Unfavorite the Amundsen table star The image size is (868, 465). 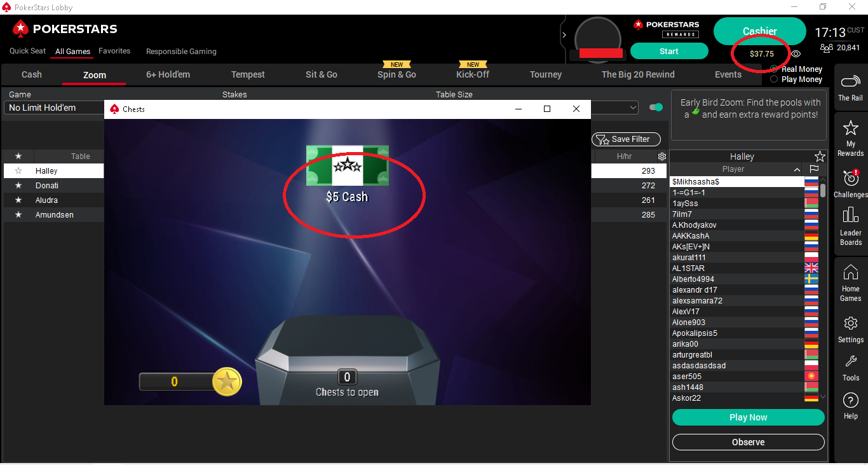18,215
